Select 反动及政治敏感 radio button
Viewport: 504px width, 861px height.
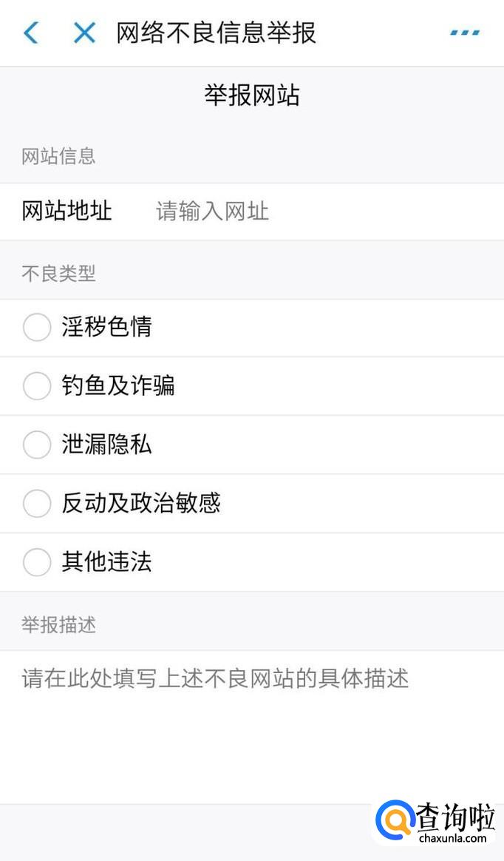(x=36, y=504)
